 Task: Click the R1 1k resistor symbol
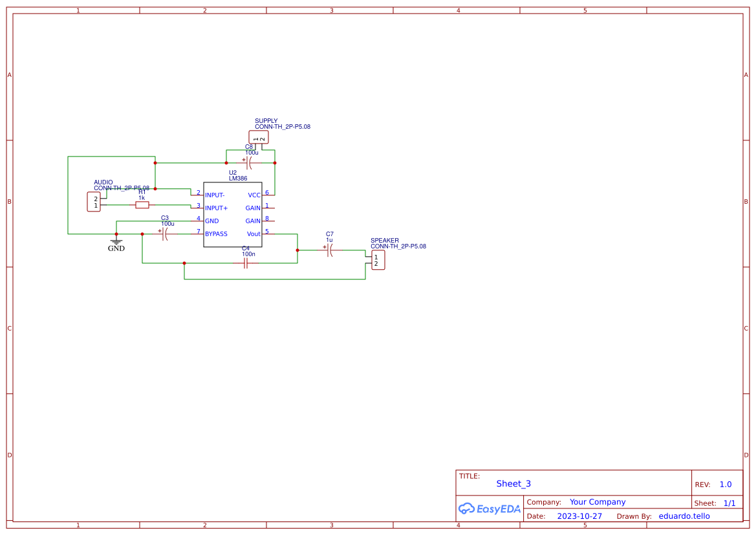(x=142, y=205)
